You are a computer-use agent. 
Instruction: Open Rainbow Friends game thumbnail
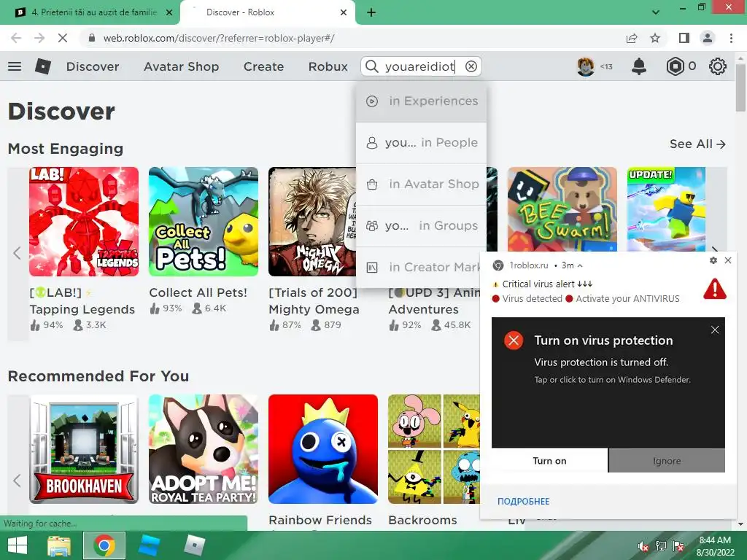(323, 449)
